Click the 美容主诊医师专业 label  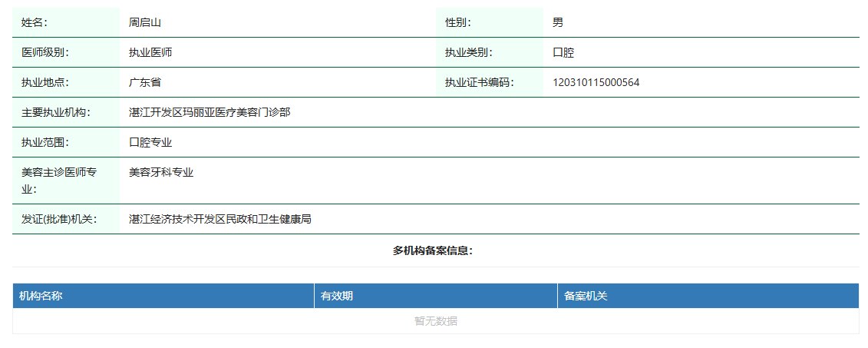pyautogui.click(x=59, y=180)
